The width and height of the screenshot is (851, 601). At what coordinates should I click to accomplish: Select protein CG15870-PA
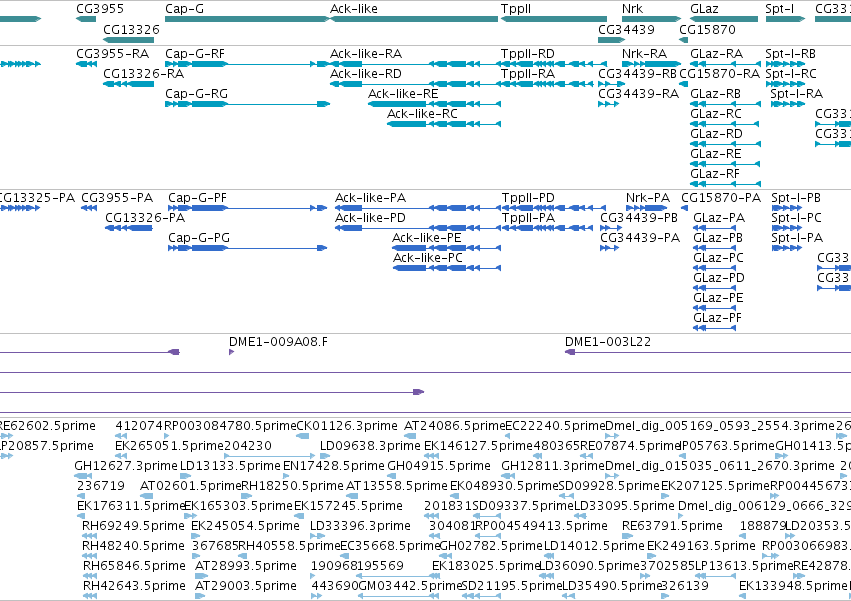tap(684, 208)
